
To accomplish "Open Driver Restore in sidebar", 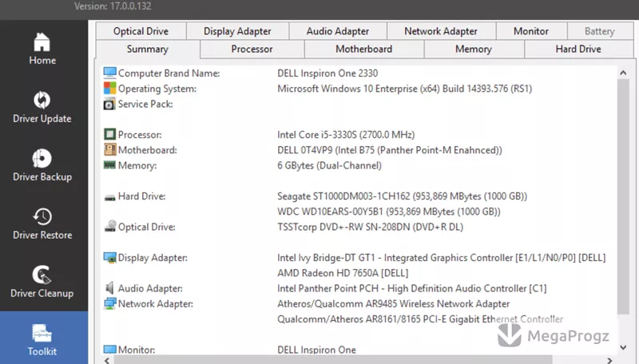I will click(42, 224).
